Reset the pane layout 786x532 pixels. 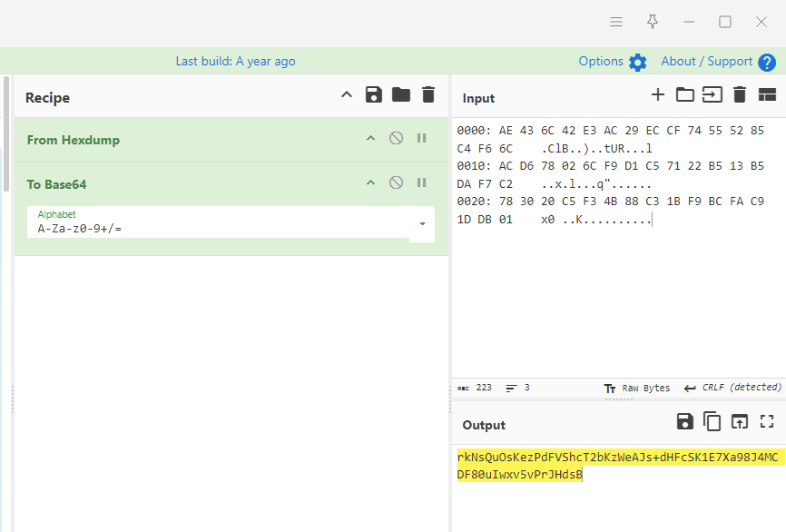click(x=767, y=94)
